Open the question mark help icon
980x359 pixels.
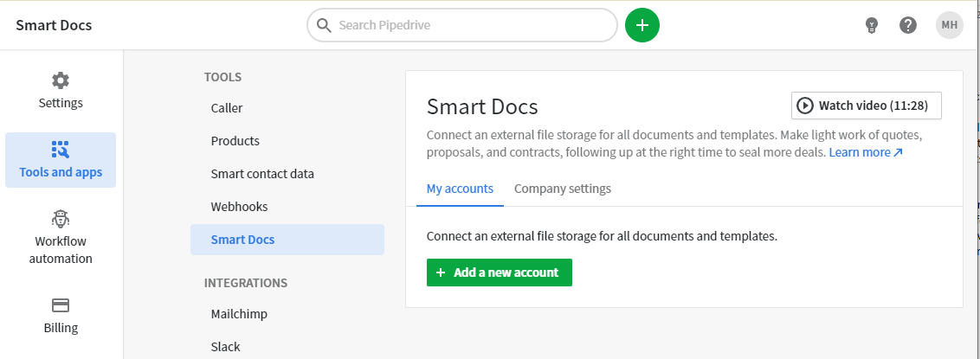coord(908,25)
